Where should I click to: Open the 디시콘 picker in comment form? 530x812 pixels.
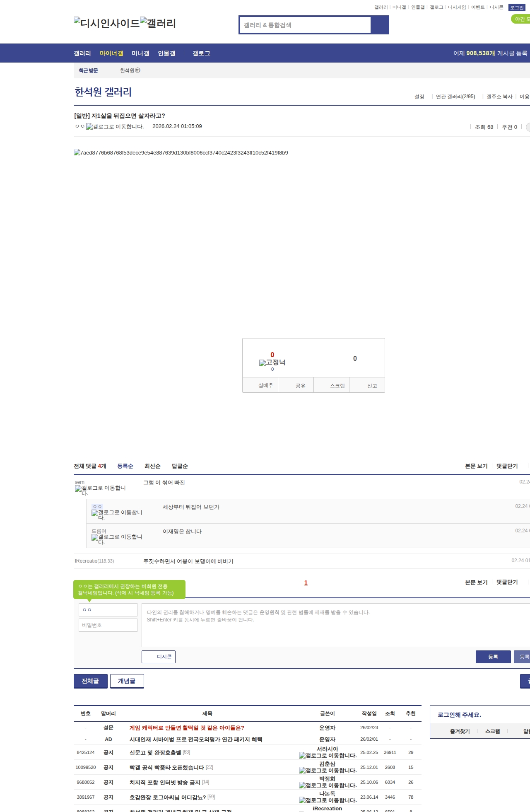point(159,657)
